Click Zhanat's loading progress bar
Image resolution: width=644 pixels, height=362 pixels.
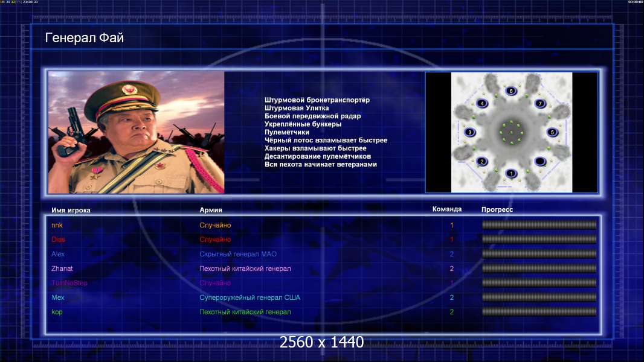[539, 268]
